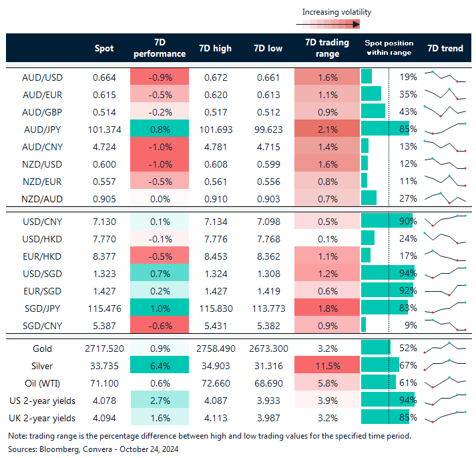Click the AUD/GBP row label
476x458 pixels.
pyautogui.click(x=42, y=112)
